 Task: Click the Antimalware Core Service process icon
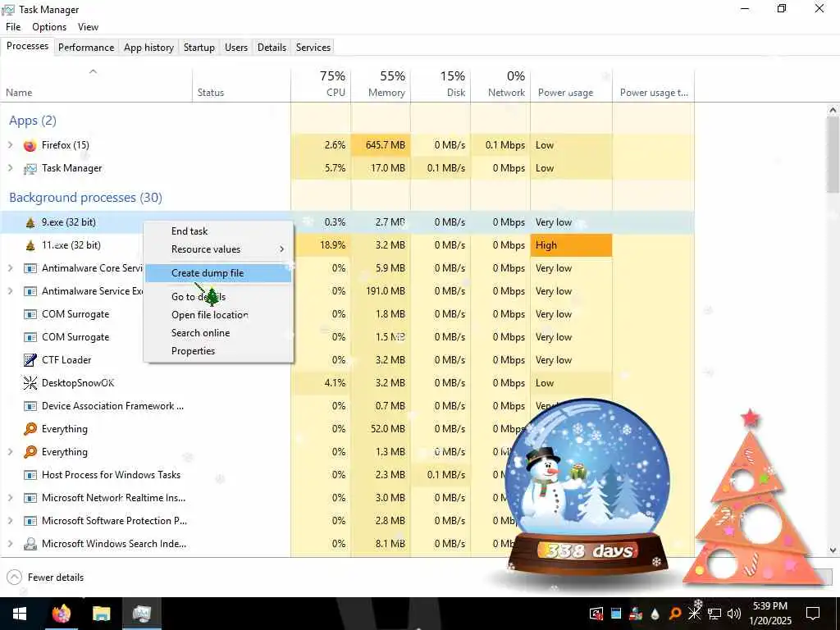[30, 268]
